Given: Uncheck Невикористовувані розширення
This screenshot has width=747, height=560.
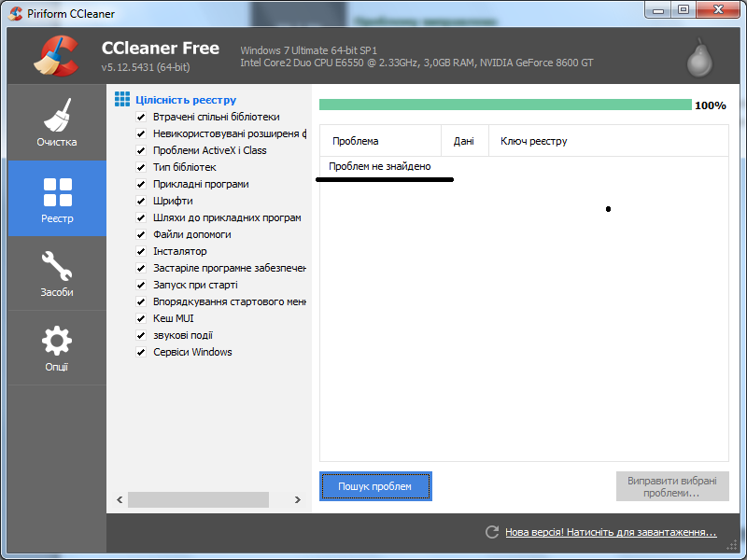Looking at the screenshot, I should point(141,133).
